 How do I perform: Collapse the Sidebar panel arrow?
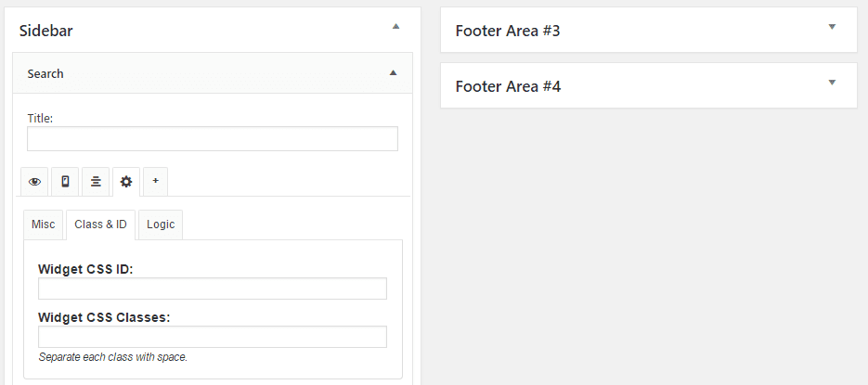click(396, 27)
